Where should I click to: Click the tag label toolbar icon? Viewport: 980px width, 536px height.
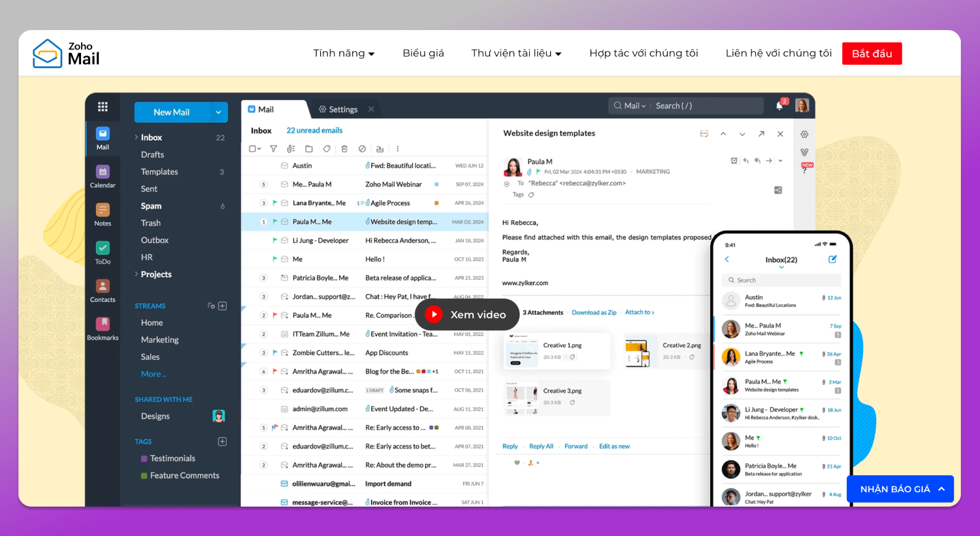[327, 149]
